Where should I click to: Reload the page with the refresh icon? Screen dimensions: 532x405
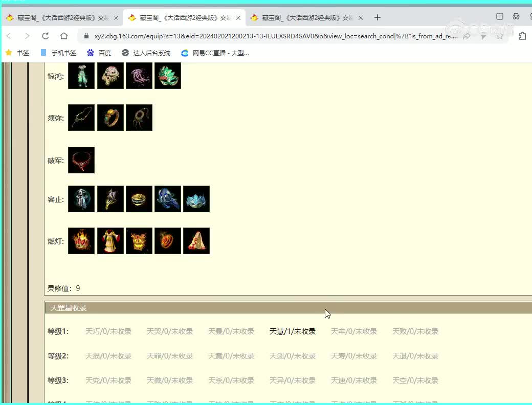46,36
